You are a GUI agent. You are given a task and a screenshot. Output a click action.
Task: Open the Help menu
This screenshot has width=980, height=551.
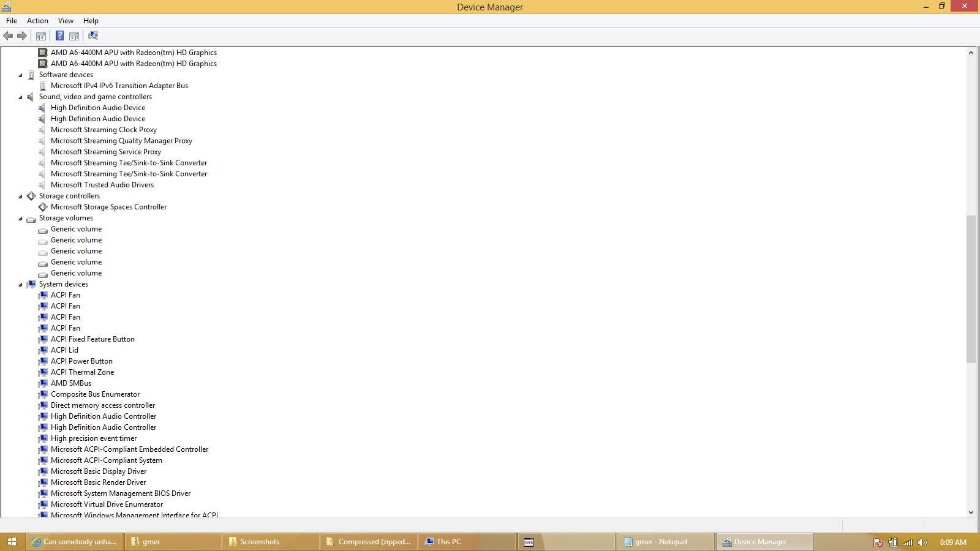coord(91,21)
